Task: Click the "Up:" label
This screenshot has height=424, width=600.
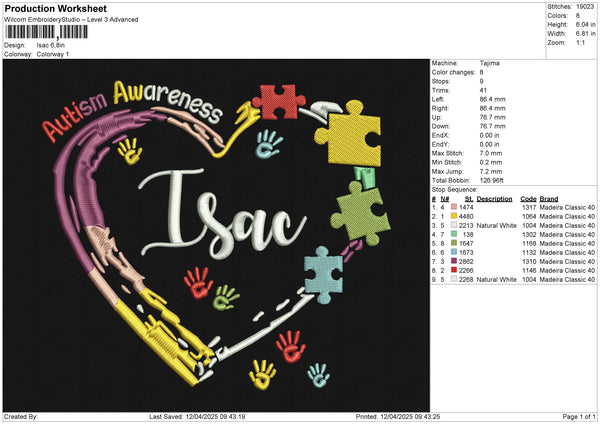Action: (x=437, y=117)
